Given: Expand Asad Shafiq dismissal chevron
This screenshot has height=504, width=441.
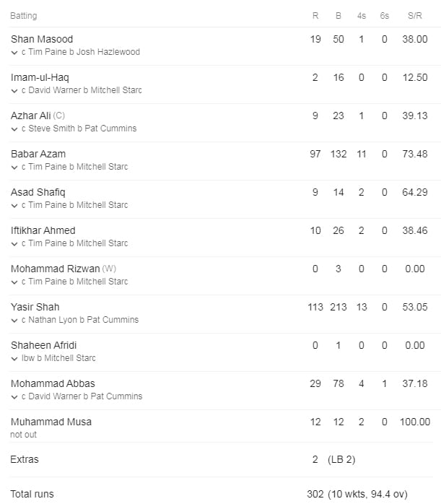Looking at the screenshot, I should pos(14,205).
